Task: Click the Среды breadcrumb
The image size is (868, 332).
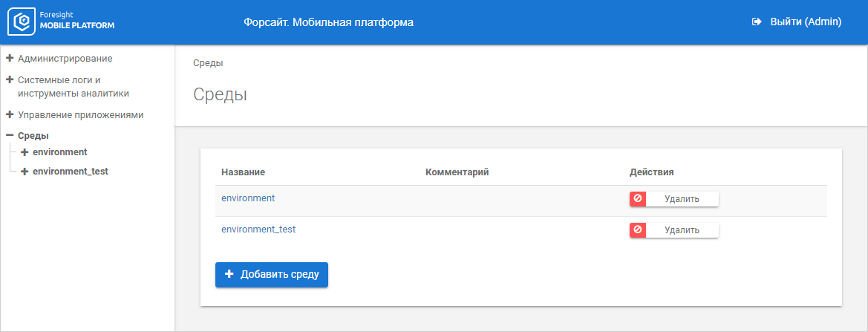Action: pos(208,63)
